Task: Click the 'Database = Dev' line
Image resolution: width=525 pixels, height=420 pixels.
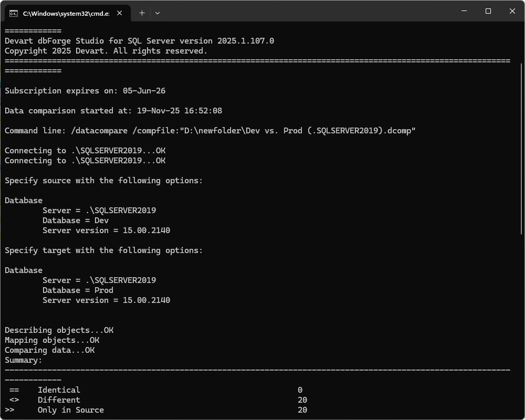Action: point(76,220)
